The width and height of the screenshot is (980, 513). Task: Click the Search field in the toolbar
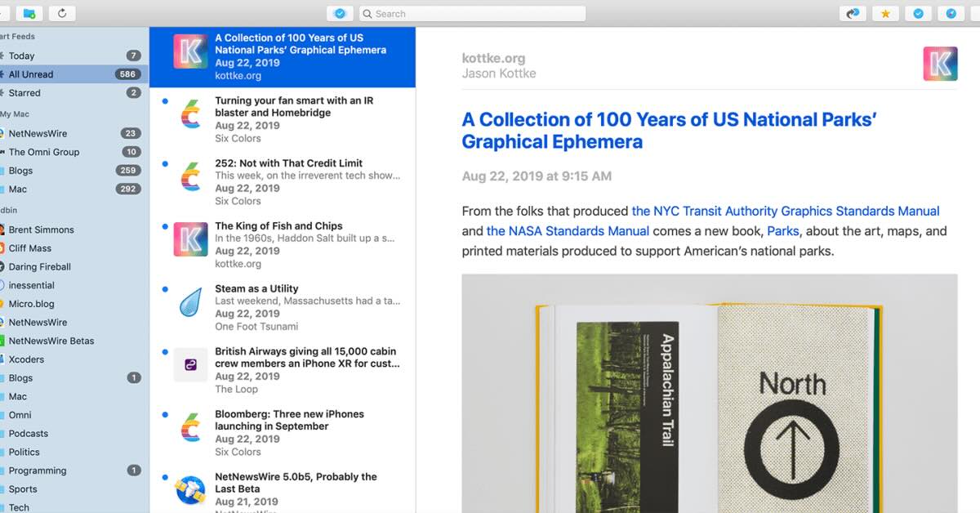pos(472,13)
